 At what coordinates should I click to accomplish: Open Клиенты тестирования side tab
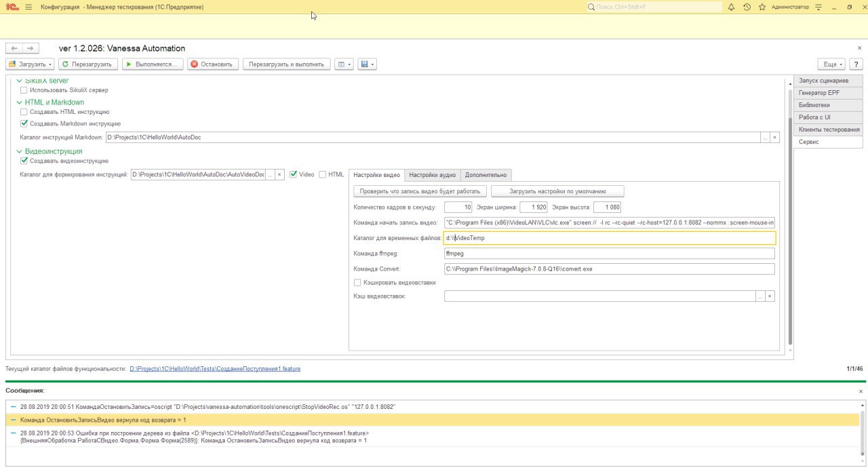click(828, 130)
